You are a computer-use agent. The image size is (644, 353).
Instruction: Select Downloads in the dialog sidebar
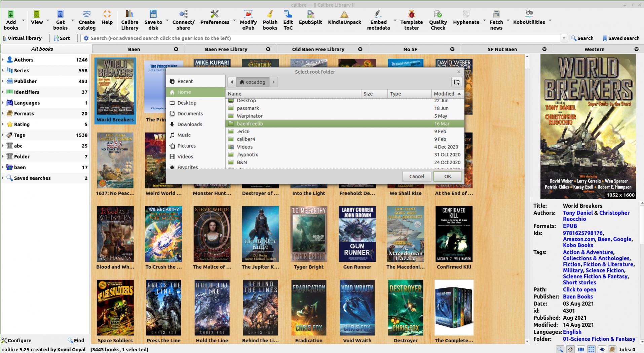click(x=189, y=124)
